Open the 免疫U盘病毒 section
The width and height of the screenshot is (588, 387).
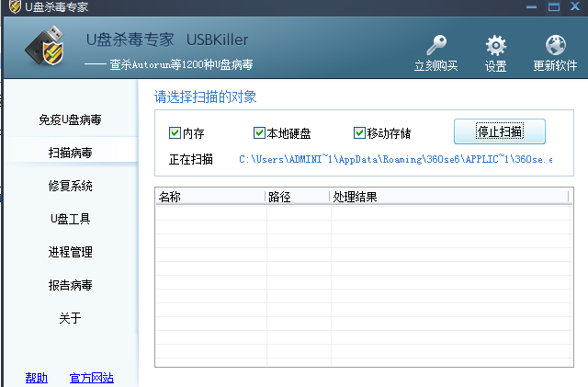[70, 120]
